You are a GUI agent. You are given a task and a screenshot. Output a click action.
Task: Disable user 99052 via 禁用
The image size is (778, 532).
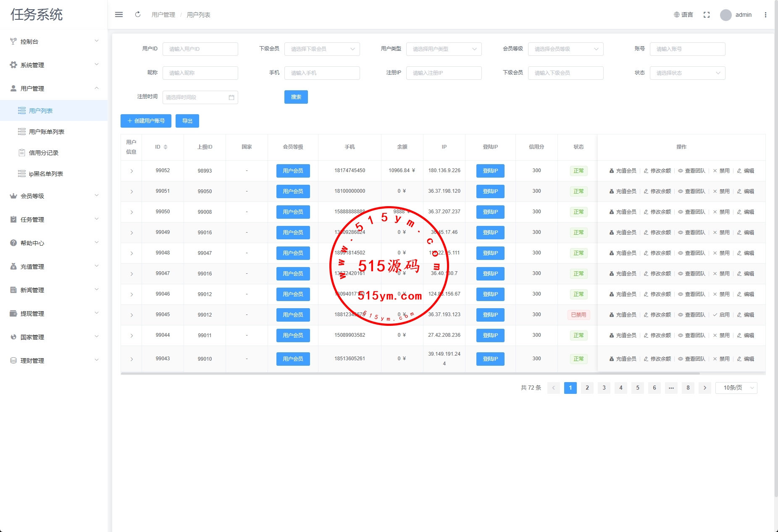point(721,171)
